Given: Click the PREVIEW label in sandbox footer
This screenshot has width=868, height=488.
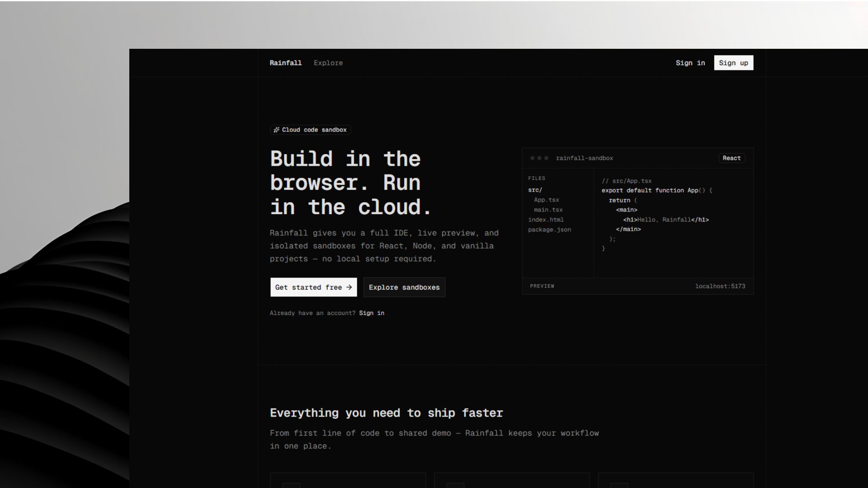Looking at the screenshot, I should [x=542, y=286].
